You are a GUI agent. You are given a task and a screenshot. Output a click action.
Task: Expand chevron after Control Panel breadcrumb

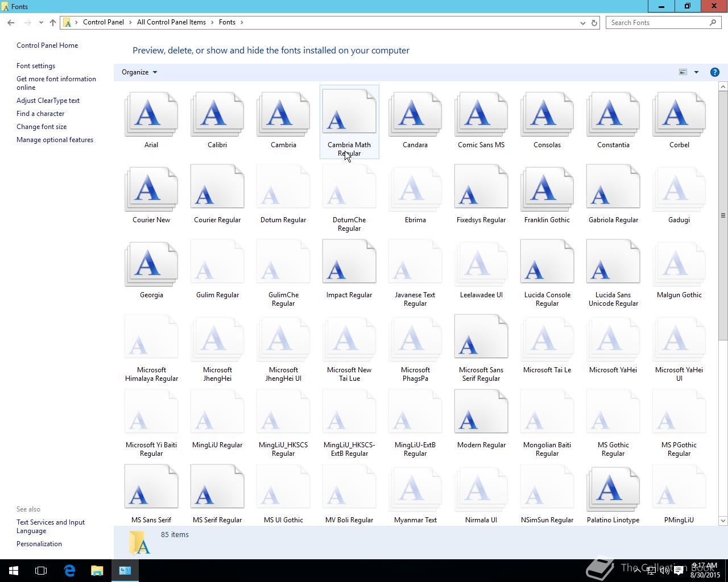click(130, 22)
